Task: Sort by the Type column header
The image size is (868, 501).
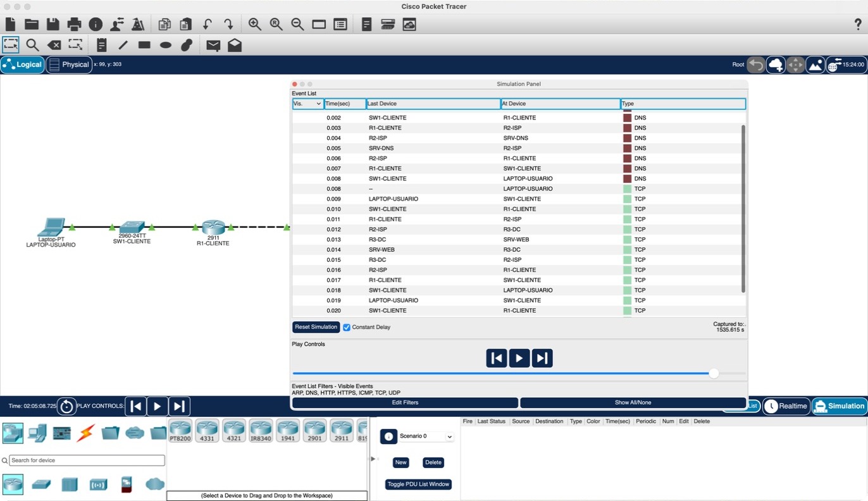Action: [683, 104]
